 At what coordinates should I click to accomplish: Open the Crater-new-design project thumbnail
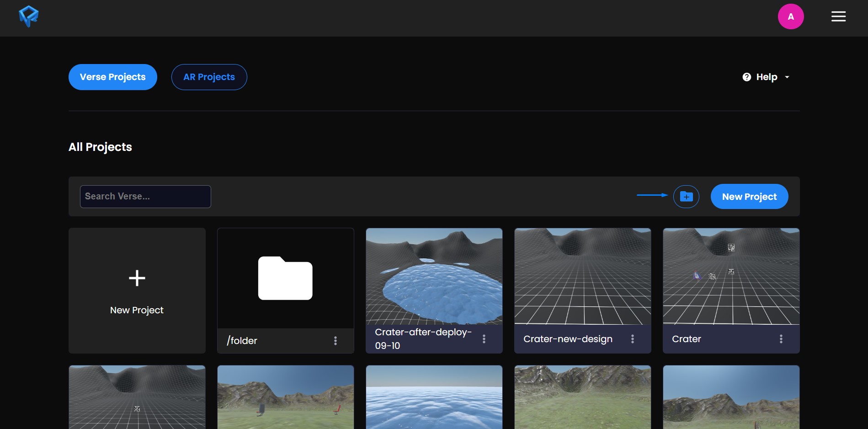[583, 277]
